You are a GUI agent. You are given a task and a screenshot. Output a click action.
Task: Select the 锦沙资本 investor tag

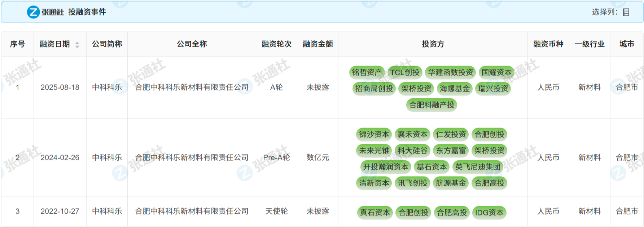374,134
